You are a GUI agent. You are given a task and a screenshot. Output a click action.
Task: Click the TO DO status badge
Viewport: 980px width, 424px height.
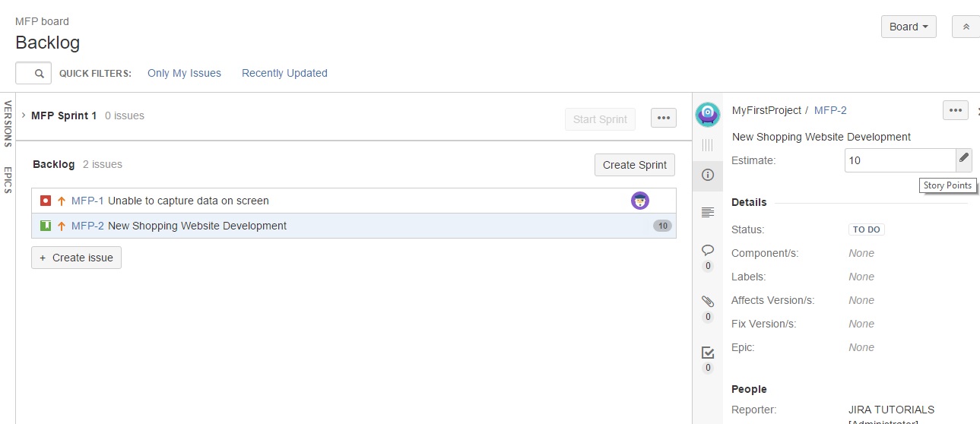click(867, 229)
